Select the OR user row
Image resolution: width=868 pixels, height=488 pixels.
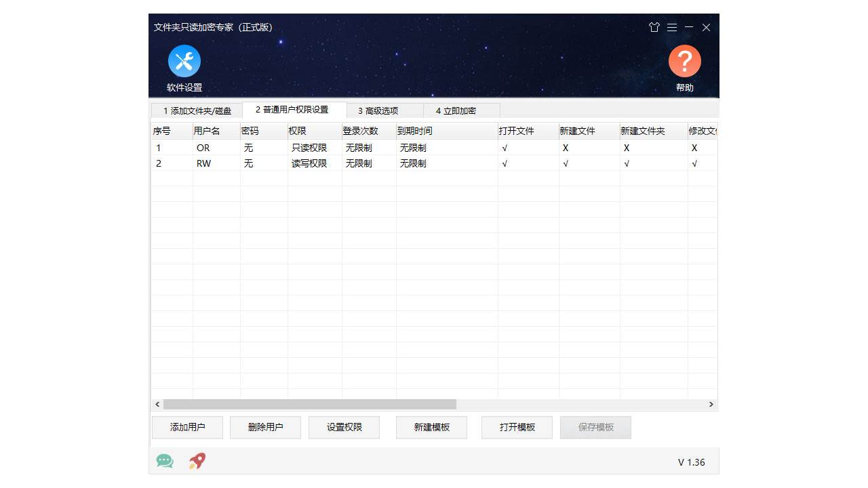(x=203, y=148)
